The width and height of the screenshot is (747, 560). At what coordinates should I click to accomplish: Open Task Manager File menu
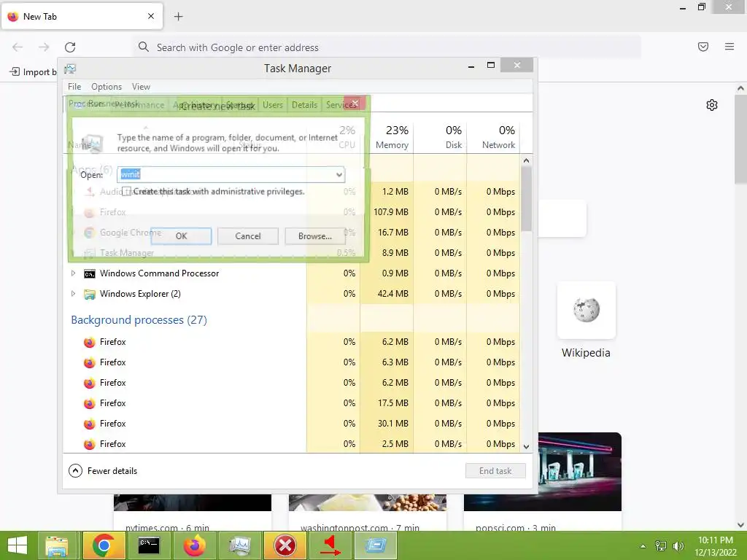click(x=74, y=87)
